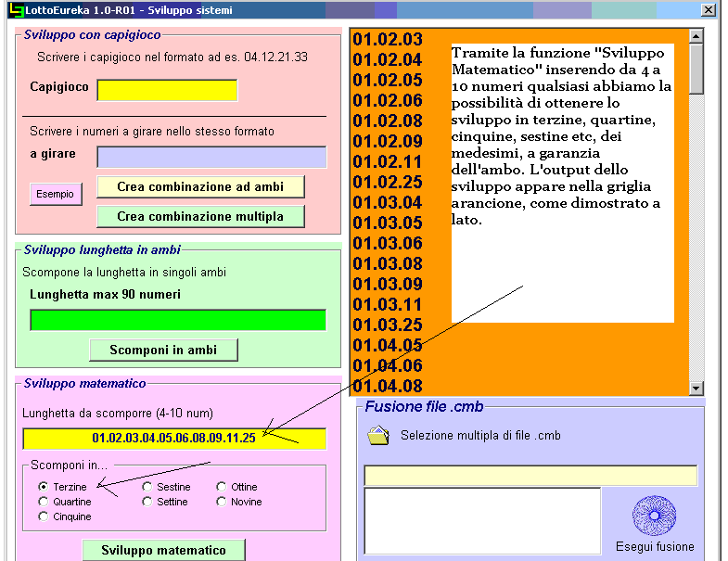Click the LottoEureka title bar logo icon
Image resolution: width=728 pixels, height=561 pixels.
17,10
